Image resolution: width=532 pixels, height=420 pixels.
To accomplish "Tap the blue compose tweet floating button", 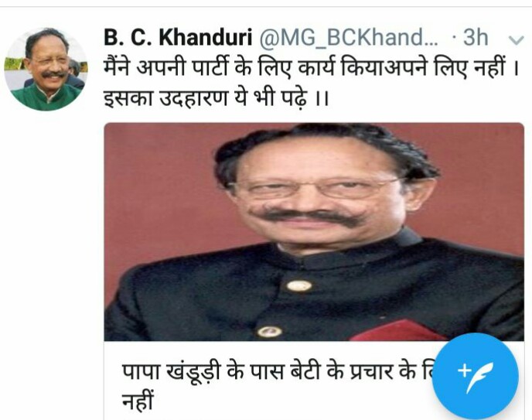I will click(x=476, y=376).
